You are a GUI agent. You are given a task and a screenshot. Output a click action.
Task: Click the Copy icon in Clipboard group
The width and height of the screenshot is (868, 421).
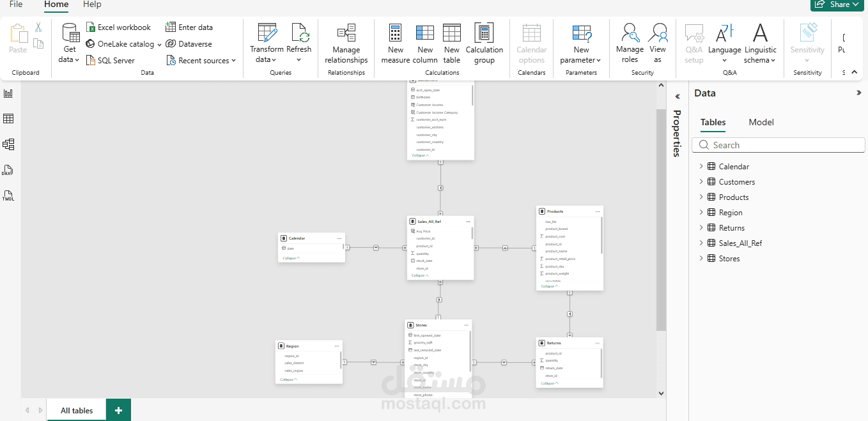coord(38,43)
